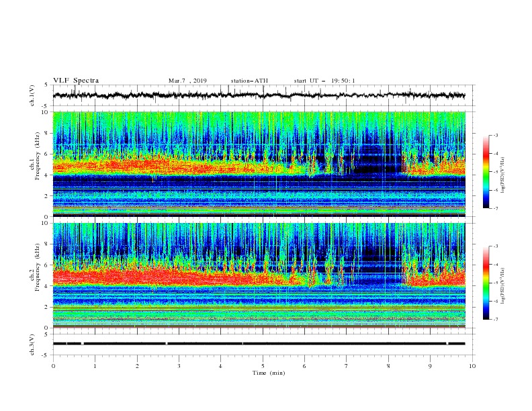Screen dimensions: 532x411
Task: Click the ch.2 'Frequency (kHz)' axis label
Action: pyautogui.click(x=37, y=267)
